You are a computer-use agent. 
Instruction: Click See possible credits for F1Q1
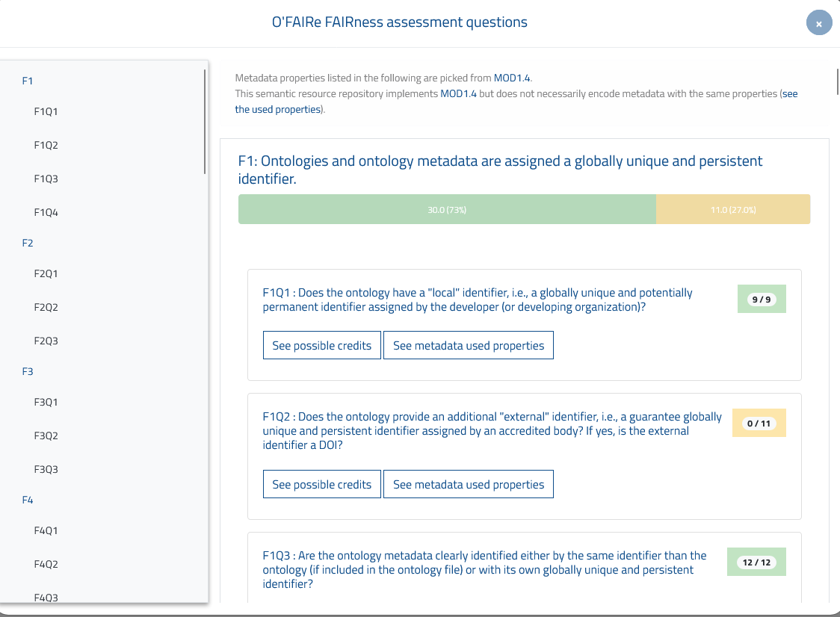pyautogui.click(x=321, y=346)
